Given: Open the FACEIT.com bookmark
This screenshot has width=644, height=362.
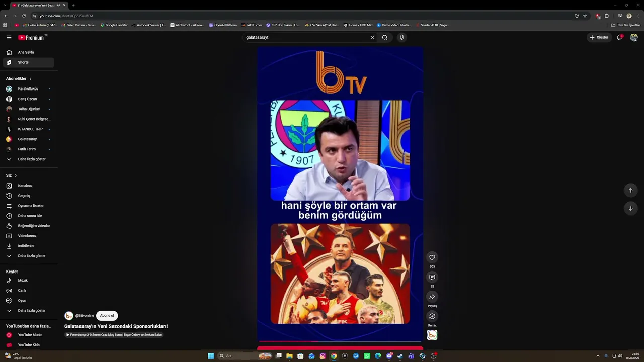Looking at the screenshot, I should click(x=252, y=25).
